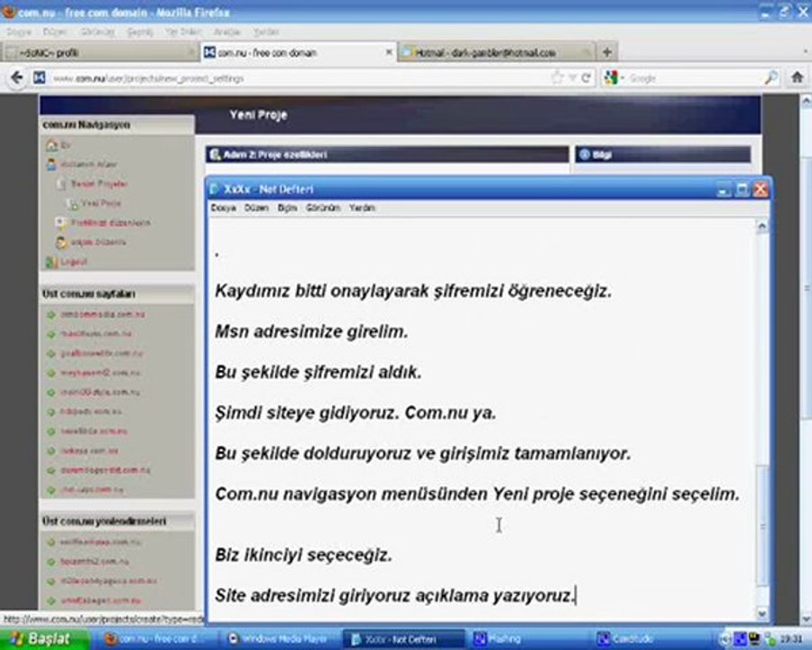Viewport: 812px width, 650px height.
Task: Open Notepad Düzen menu
Action: point(256,208)
